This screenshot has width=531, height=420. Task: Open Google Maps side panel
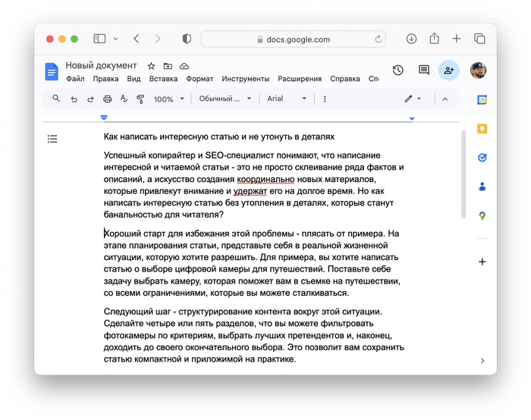point(482,215)
